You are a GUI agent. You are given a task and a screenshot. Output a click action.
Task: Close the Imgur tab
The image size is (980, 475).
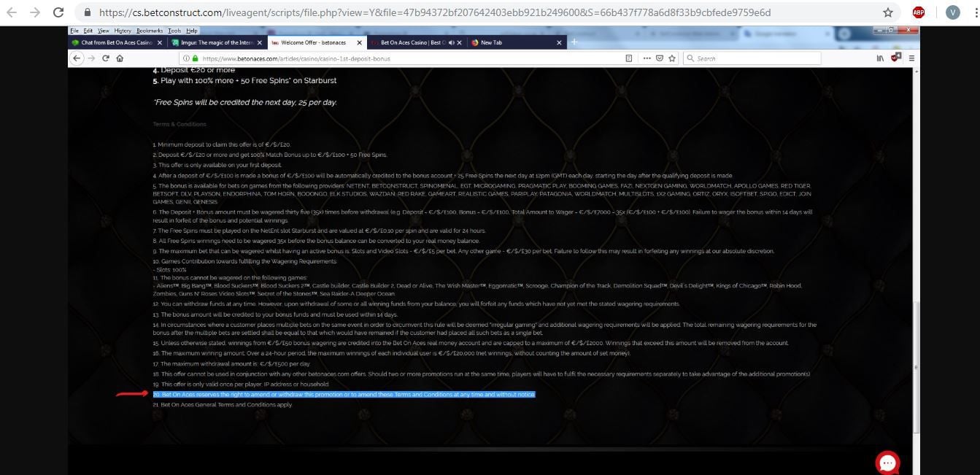click(260, 42)
